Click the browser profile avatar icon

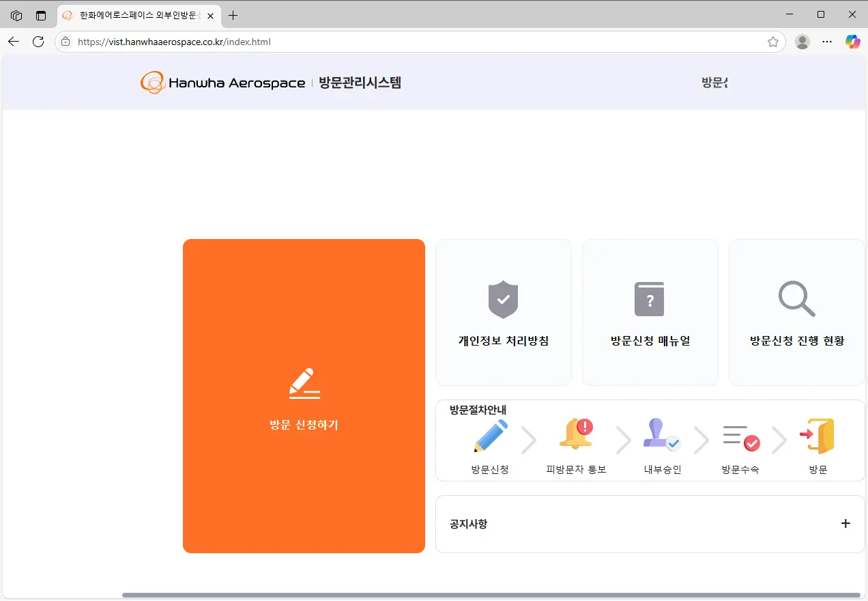[802, 42]
